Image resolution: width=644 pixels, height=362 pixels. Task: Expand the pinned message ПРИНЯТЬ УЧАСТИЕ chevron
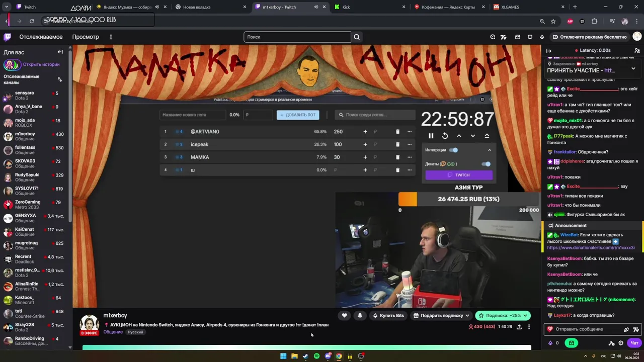(633, 68)
